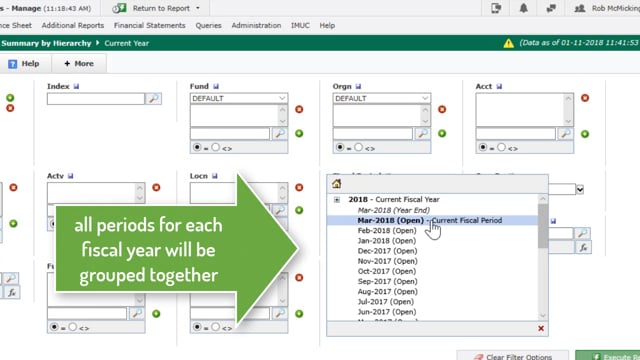Click into the Index input field
640x360 pixels.
96,99
